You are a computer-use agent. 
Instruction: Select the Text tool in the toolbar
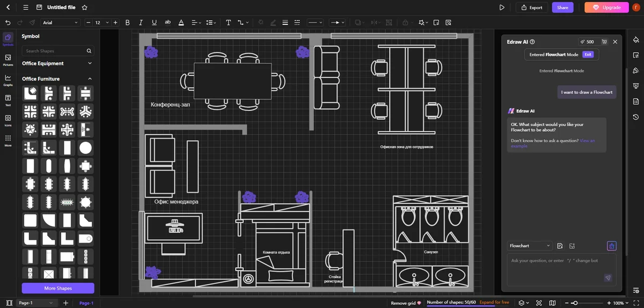click(228, 23)
